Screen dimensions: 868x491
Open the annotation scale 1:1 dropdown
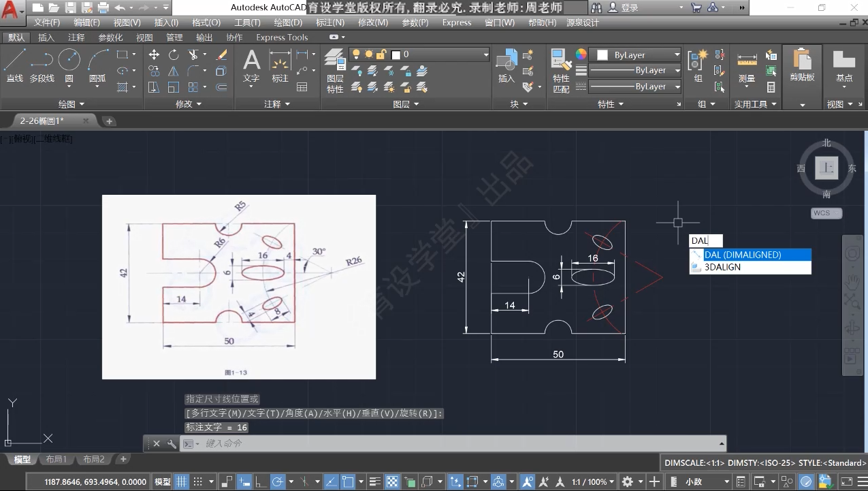coord(594,481)
